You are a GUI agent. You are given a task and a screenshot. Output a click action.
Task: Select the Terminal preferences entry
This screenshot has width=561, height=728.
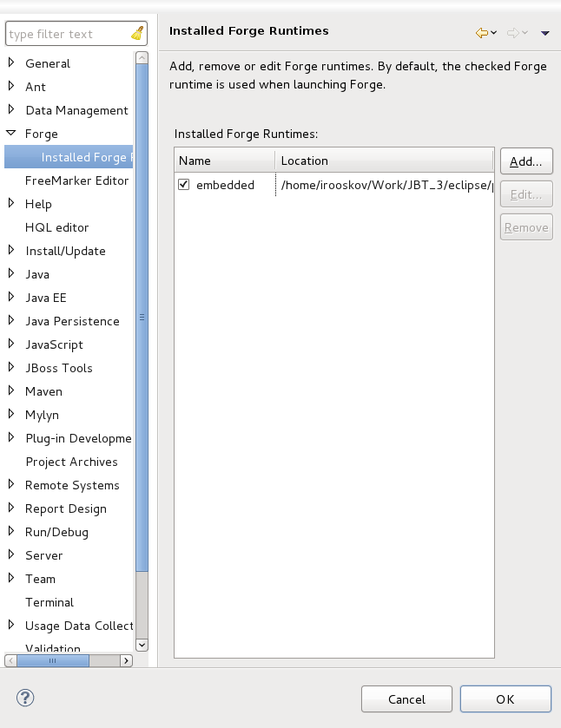(49, 602)
